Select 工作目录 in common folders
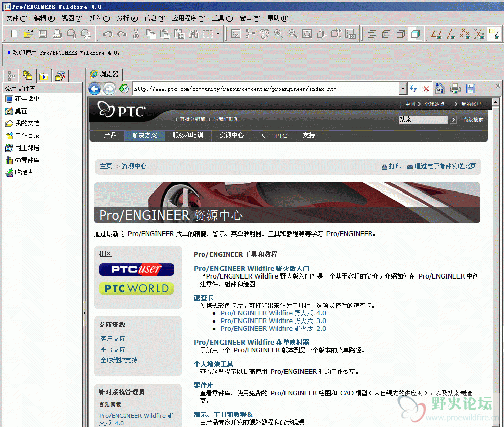The image size is (504, 427). click(x=23, y=135)
